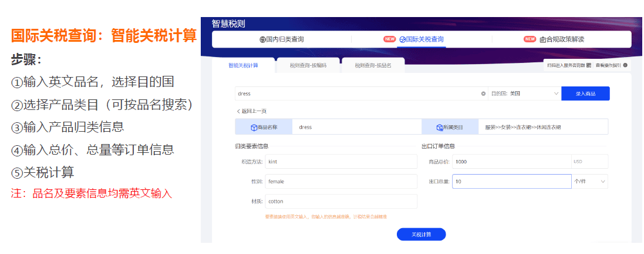Switch to the 税则查询-按编码 tab
Image resolution: width=644 pixels, height=254 pixels.
[308, 66]
